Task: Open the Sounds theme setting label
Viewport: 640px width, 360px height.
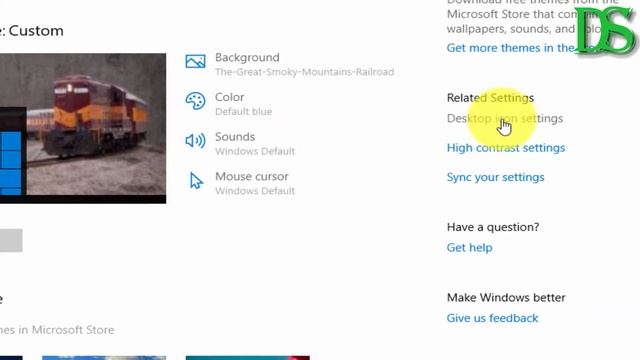Action: 235,137
